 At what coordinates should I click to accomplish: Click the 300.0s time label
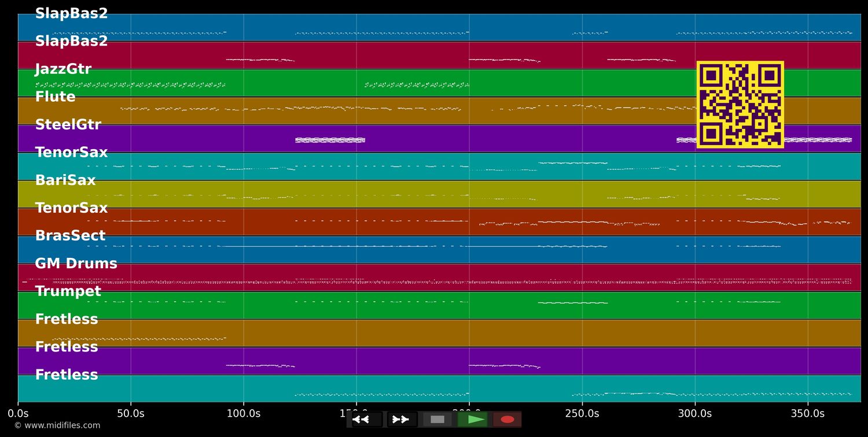pos(695,413)
